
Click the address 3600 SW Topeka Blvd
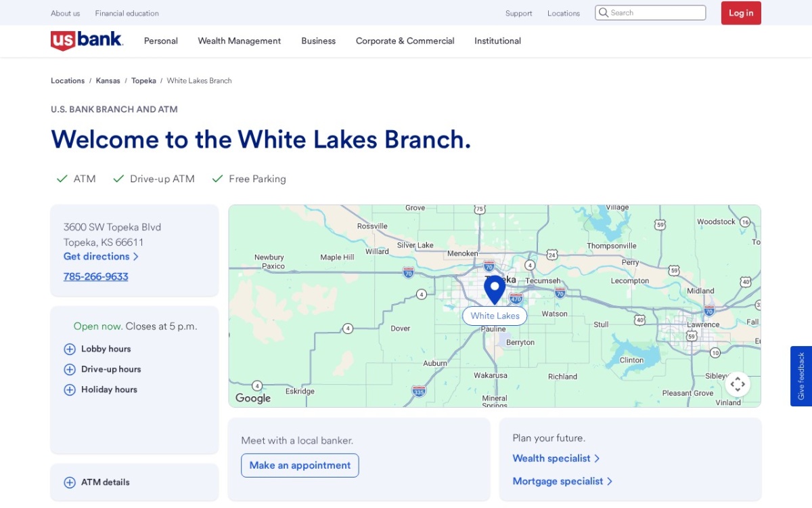(112, 227)
